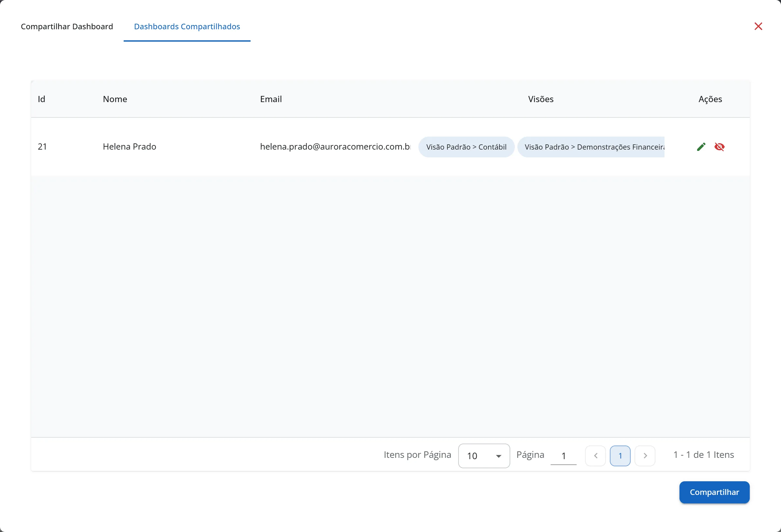Image resolution: width=781 pixels, height=532 pixels.
Task: Click the blue Compartilhar button
Action: coord(715,492)
